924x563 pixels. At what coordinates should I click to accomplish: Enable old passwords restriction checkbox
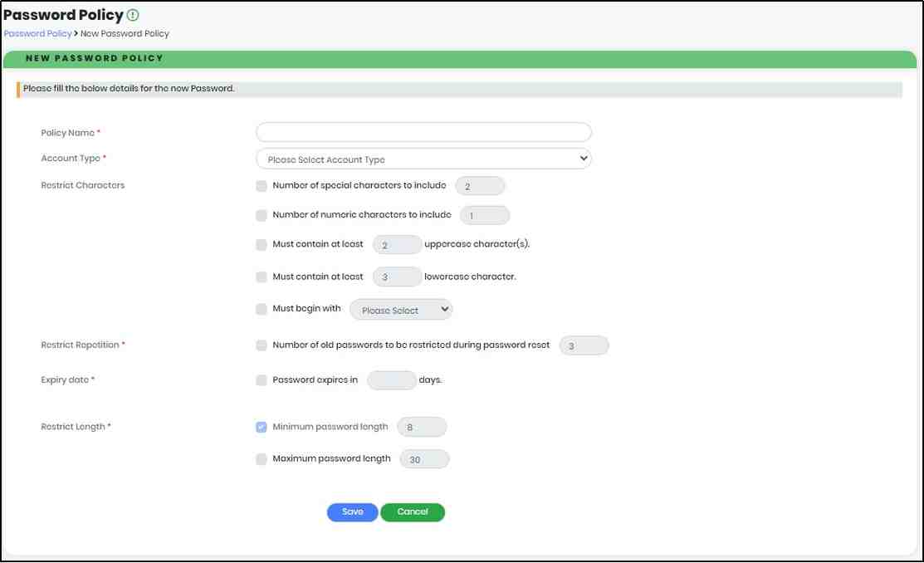[x=261, y=345]
